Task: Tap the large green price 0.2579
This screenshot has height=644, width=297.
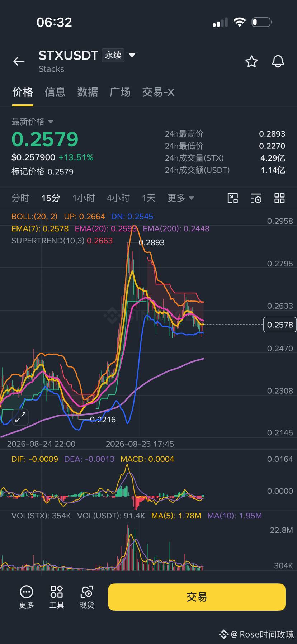Action: point(45,139)
